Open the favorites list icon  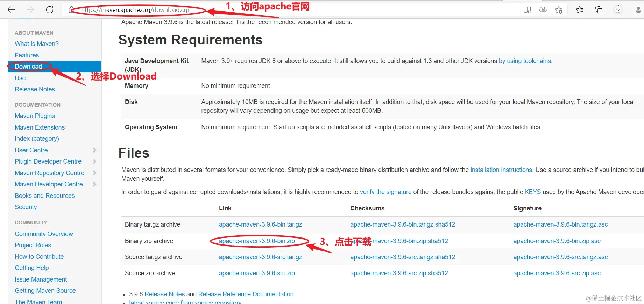pos(580,10)
